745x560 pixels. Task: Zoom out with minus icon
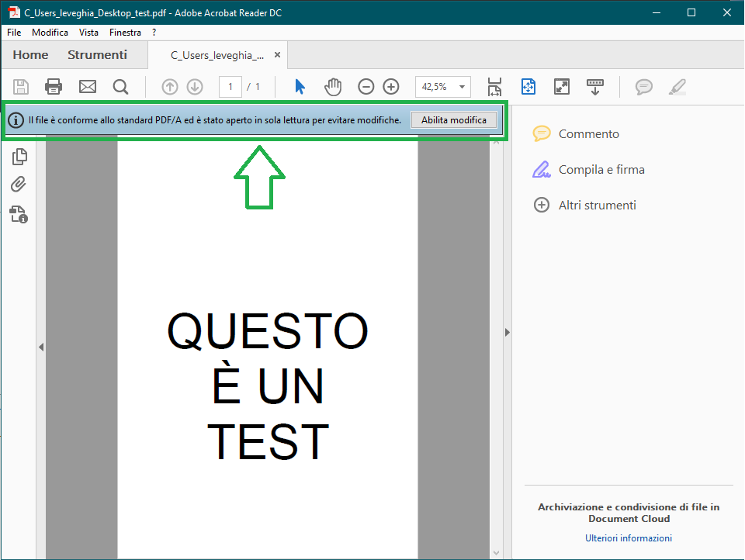[x=366, y=87]
